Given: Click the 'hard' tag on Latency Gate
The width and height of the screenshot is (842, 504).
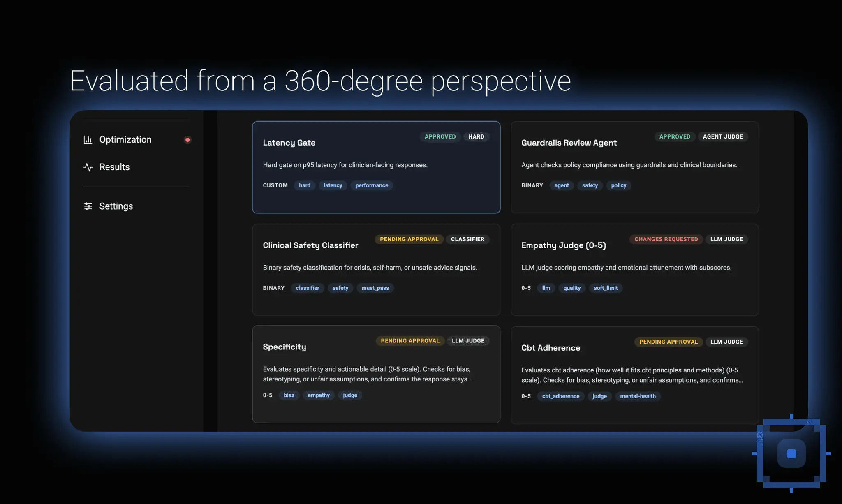Looking at the screenshot, I should (305, 185).
